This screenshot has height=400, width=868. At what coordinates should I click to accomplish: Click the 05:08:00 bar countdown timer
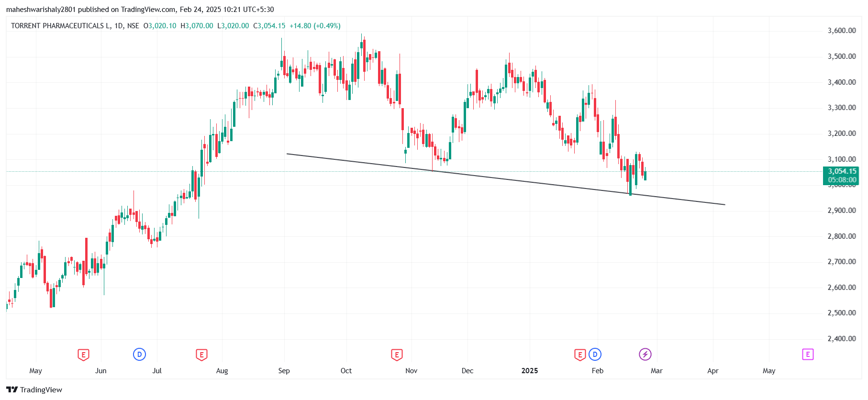pos(841,180)
